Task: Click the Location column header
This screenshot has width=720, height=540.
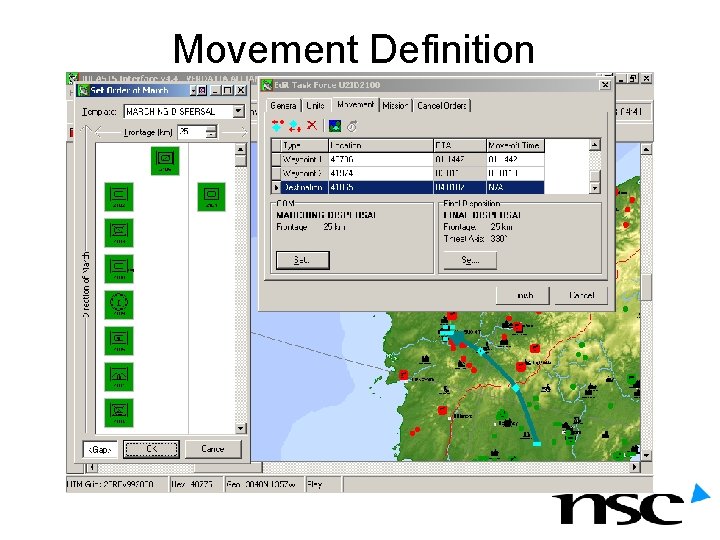Action: point(381,146)
